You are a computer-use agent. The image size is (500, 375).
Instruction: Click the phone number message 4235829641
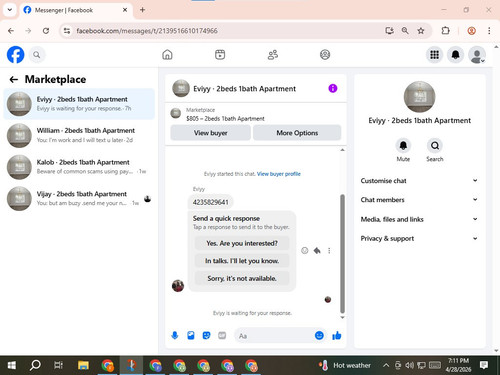point(211,202)
